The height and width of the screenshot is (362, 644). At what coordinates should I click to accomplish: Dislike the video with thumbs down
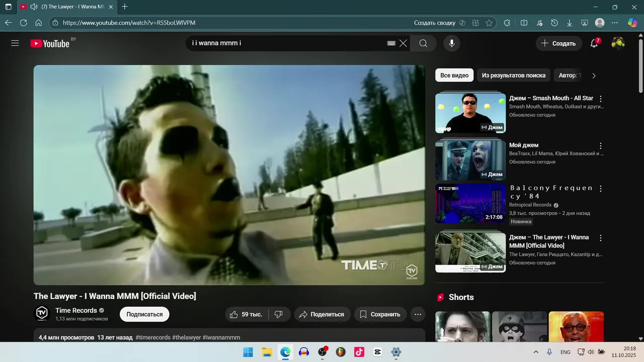coord(279,314)
